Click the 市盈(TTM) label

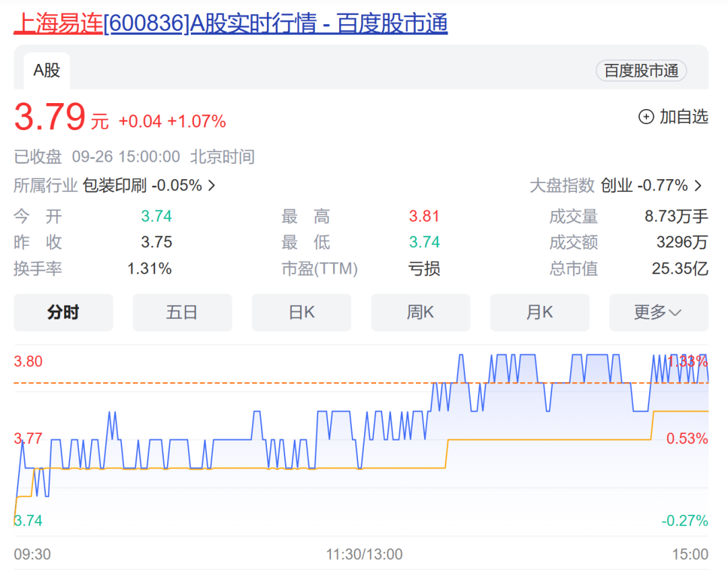tap(320, 269)
